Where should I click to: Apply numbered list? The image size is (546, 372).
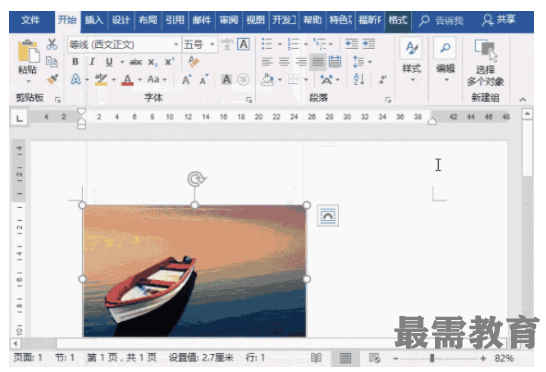pyautogui.click(x=293, y=44)
